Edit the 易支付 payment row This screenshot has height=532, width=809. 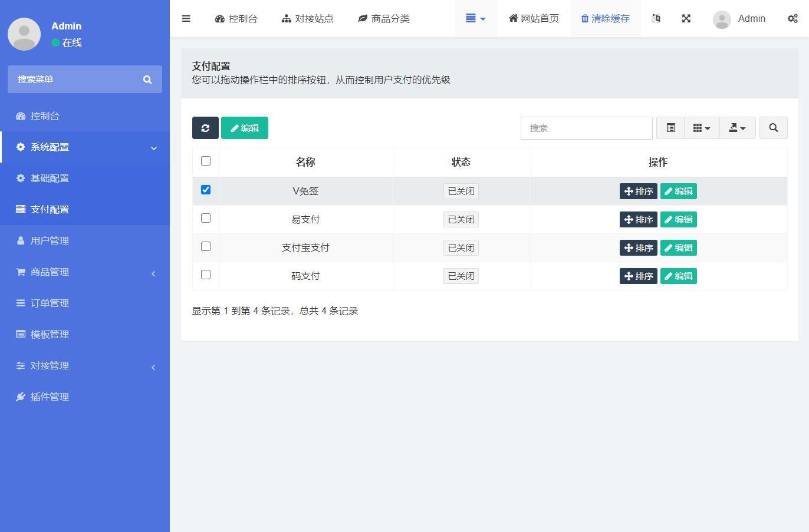click(679, 220)
